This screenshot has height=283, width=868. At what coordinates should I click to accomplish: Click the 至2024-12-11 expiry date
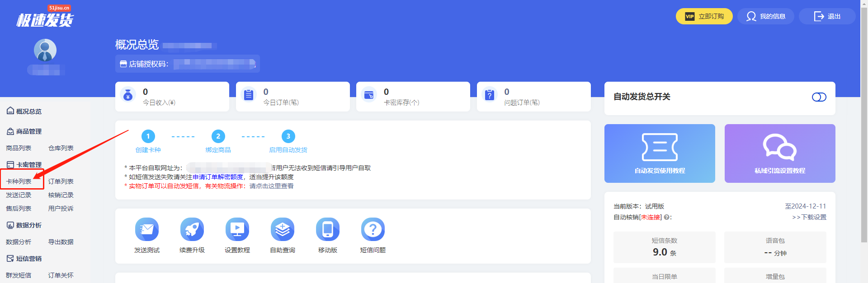(806, 206)
